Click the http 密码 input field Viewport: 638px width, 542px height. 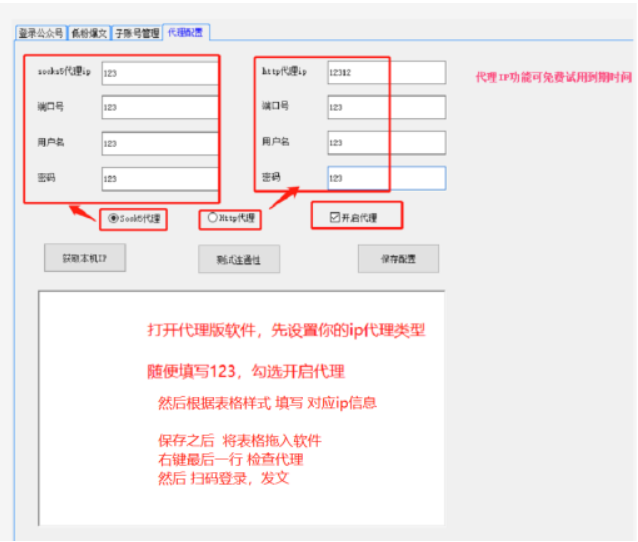(x=385, y=178)
